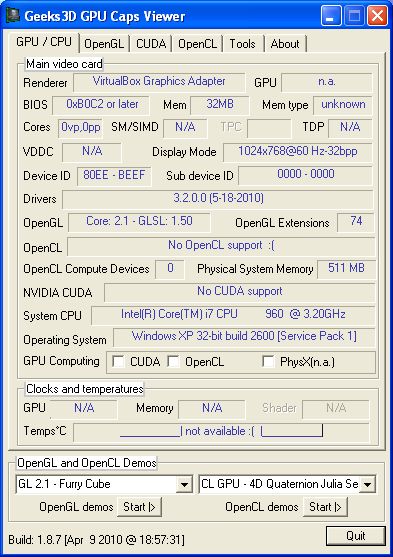Tick the PhysX(n.a.) checkbox

pos(268,362)
